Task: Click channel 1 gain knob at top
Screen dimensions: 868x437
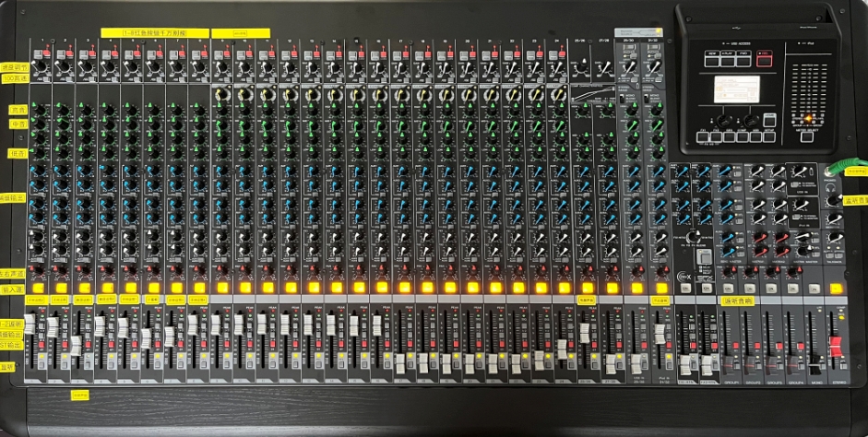Action: [x=40, y=67]
